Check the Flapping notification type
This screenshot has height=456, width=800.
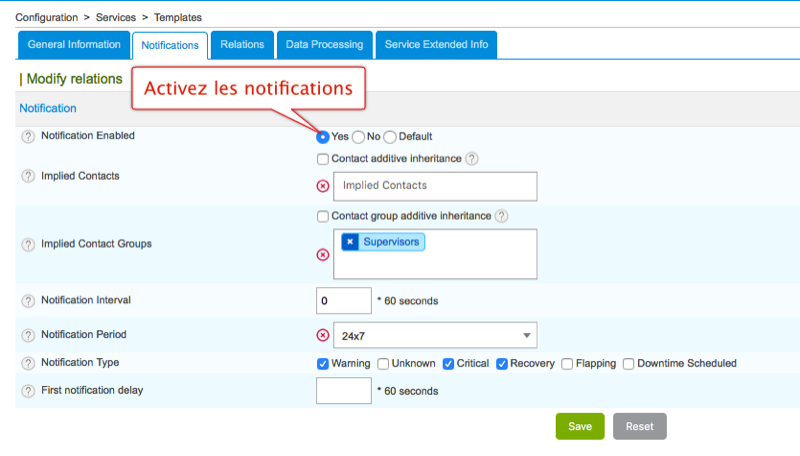pyautogui.click(x=567, y=364)
